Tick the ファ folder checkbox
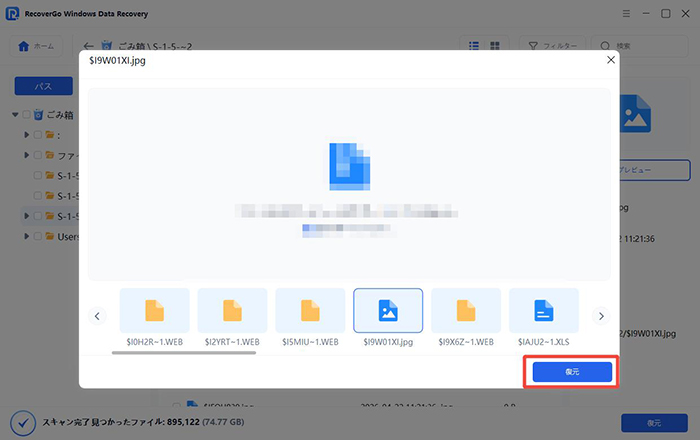Image resolution: width=700 pixels, height=440 pixels. (38, 155)
